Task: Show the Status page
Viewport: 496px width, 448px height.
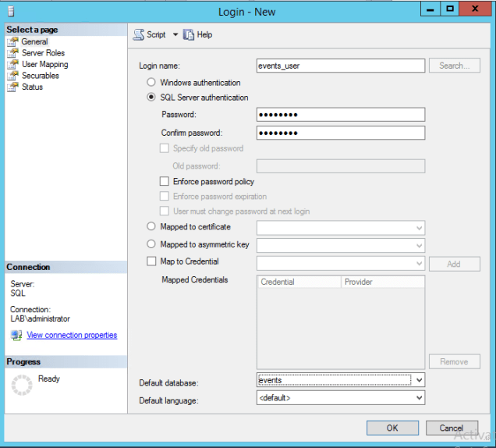Action: tap(32, 87)
